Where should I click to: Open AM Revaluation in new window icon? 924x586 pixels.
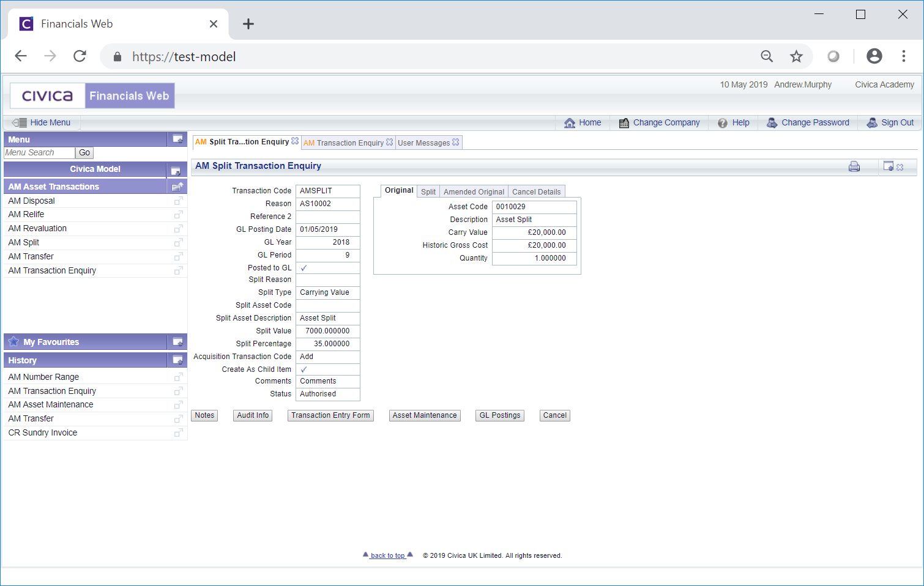click(178, 229)
